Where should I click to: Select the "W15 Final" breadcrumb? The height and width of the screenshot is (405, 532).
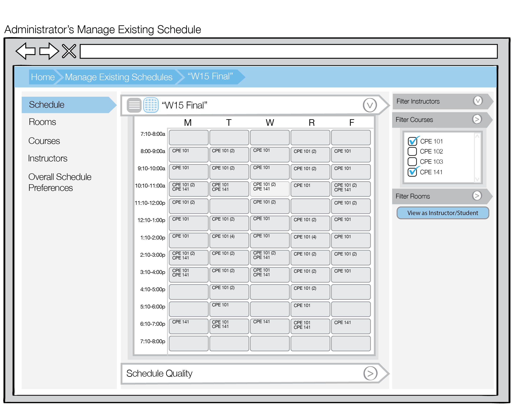210,76
